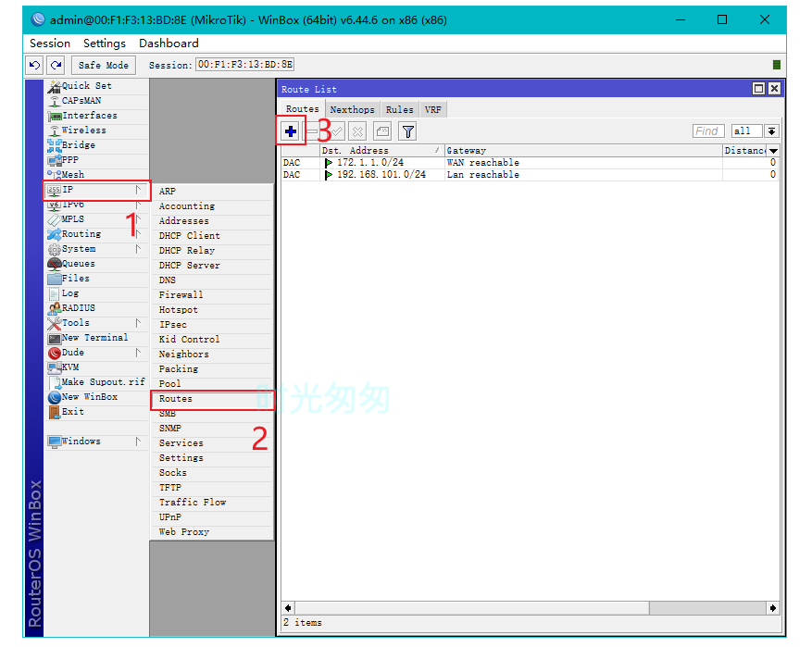The height and width of the screenshot is (647, 812).
Task: Click the green connection status indicator
Action: tap(776, 65)
